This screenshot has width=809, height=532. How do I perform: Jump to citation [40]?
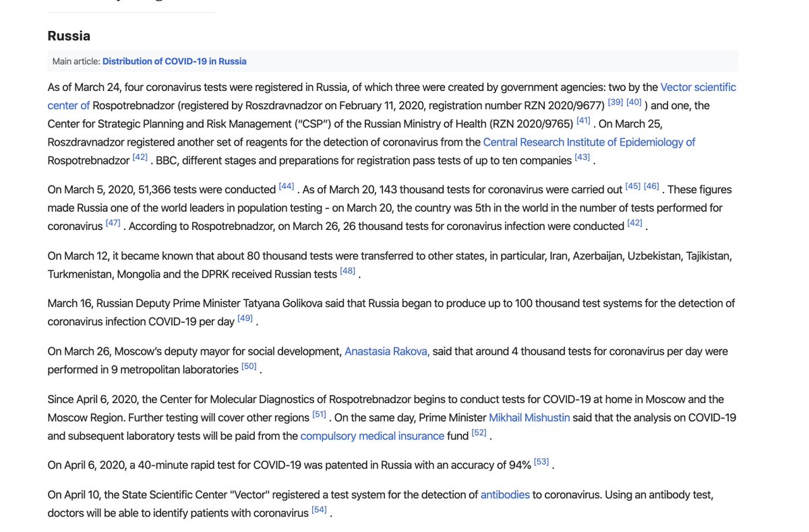[x=634, y=102]
